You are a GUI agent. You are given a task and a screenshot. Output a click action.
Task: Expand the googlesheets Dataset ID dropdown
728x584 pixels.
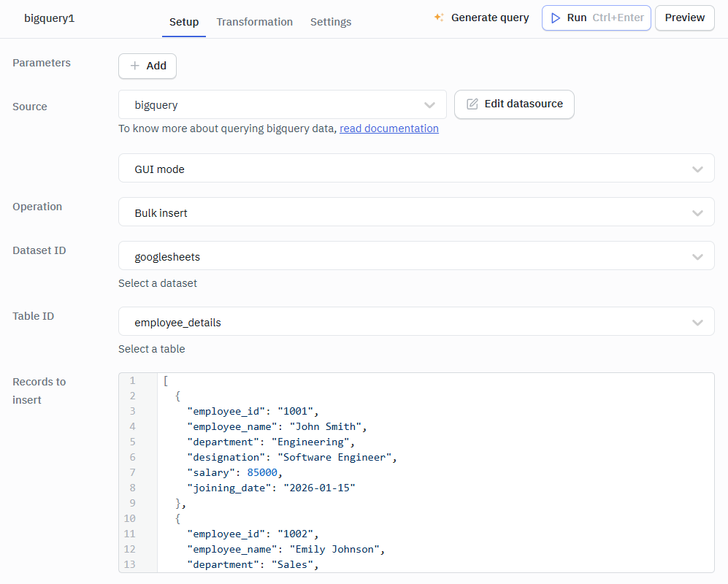416,255
